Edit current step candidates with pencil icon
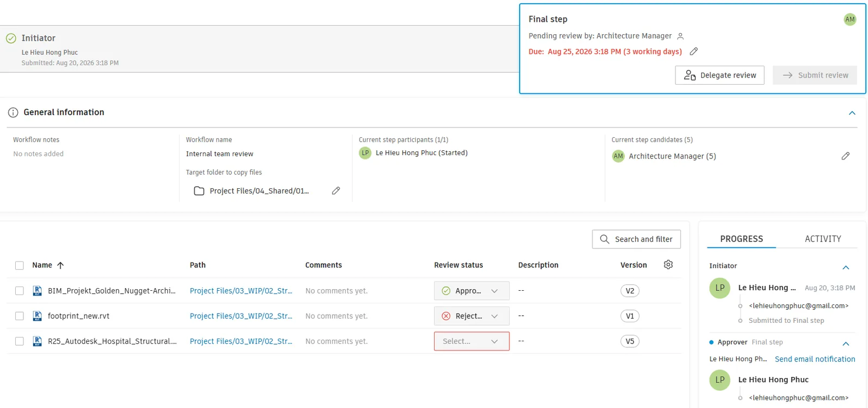The width and height of the screenshot is (868, 408). coord(845,156)
